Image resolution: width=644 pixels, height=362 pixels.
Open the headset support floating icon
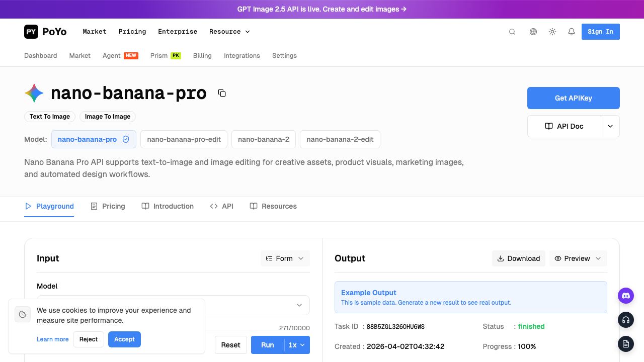click(x=626, y=320)
